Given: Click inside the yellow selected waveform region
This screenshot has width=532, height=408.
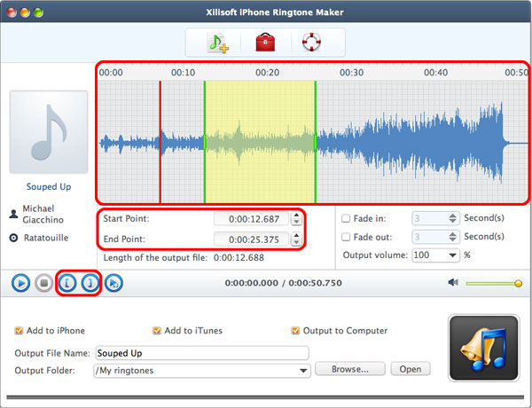Looking at the screenshot, I should 260,142.
